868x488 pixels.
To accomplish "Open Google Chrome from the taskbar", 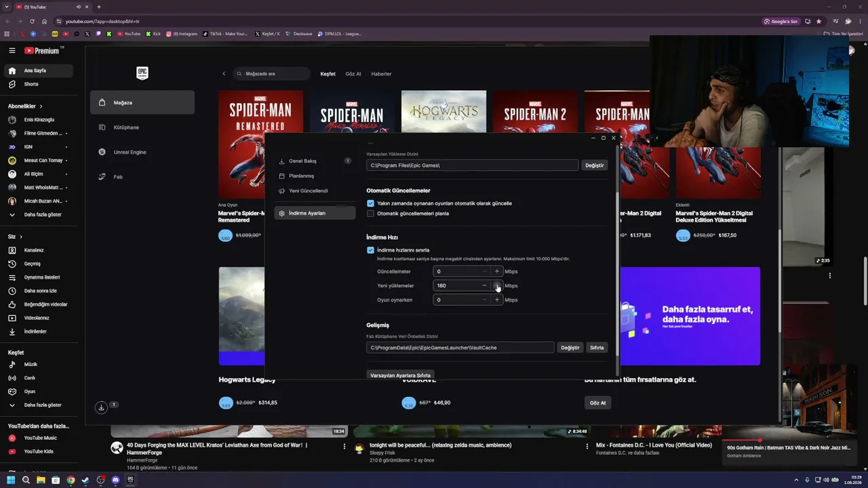I will click(x=71, y=480).
